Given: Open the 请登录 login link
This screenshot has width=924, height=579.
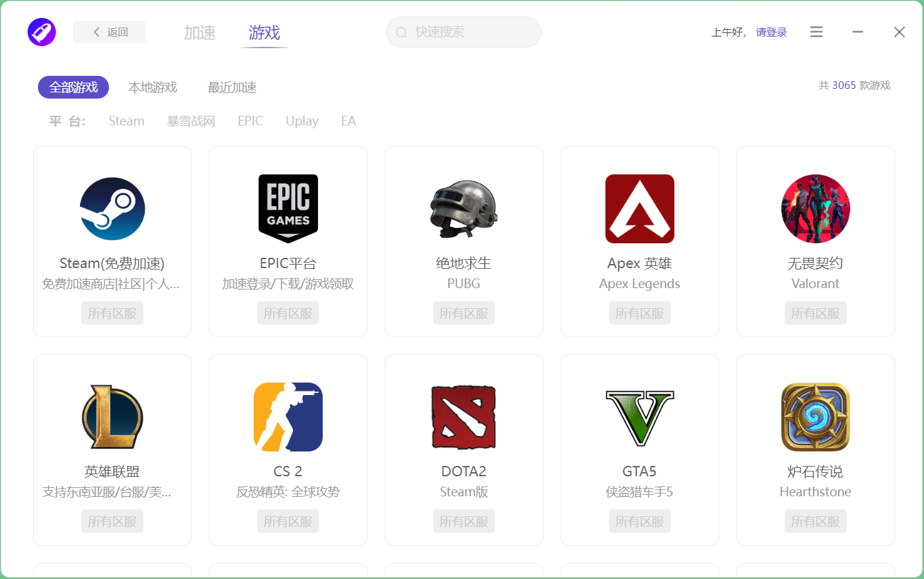Looking at the screenshot, I should [x=772, y=32].
